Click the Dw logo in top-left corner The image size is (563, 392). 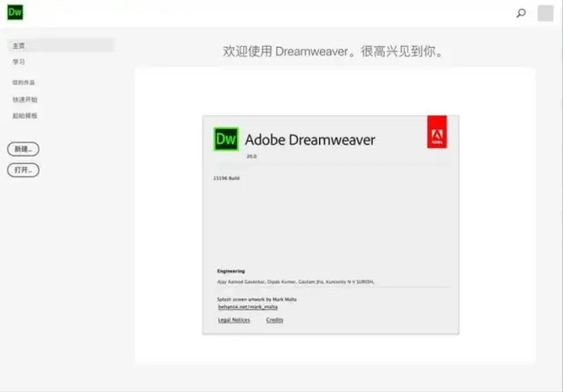tap(15, 12)
